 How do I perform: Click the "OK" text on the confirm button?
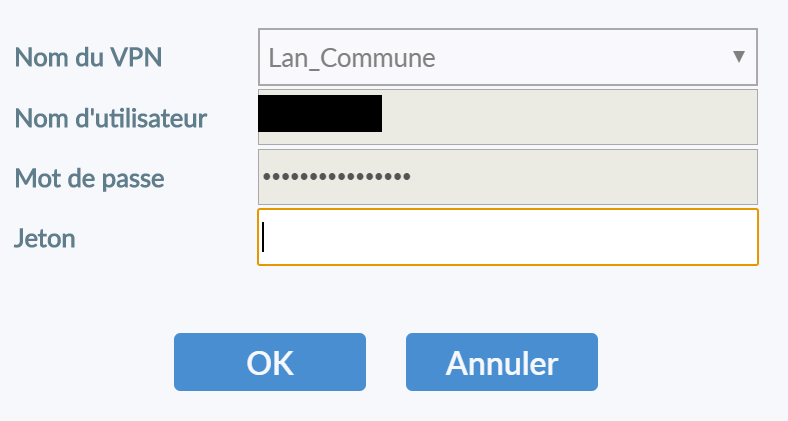click(x=270, y=362)
